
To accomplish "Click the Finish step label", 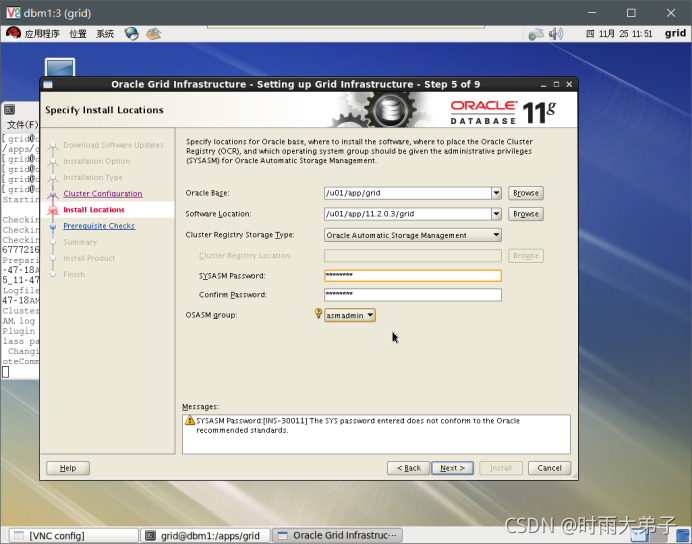I will tap(74, 274).
